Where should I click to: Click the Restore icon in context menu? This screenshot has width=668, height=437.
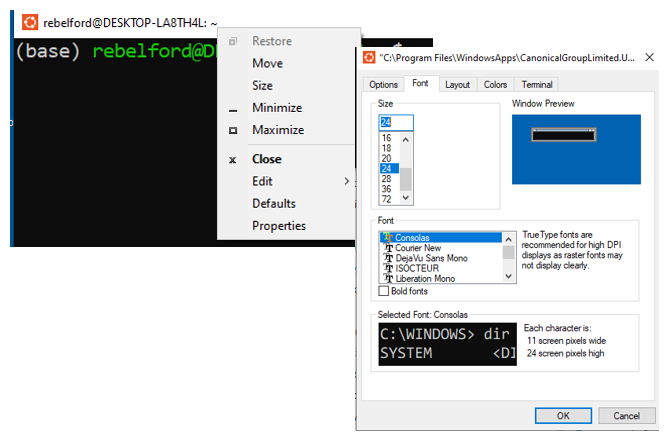(233, 41)
